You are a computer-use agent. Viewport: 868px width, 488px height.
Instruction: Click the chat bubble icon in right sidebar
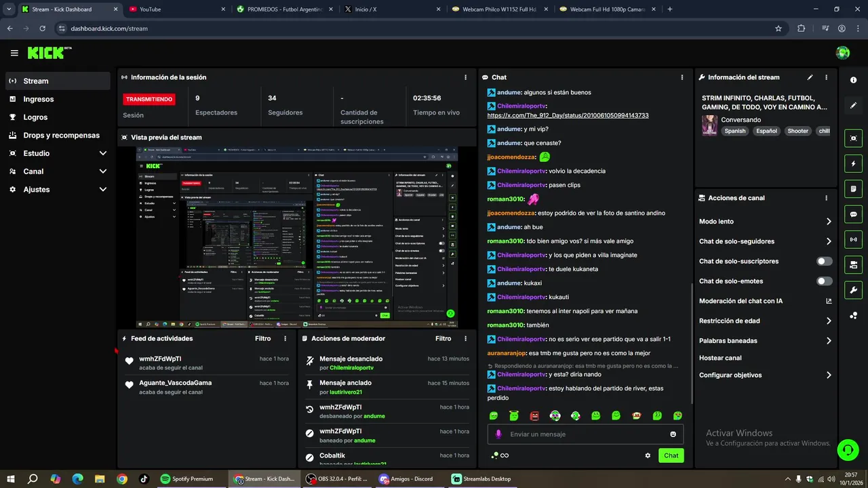click(x=853, y=214)
